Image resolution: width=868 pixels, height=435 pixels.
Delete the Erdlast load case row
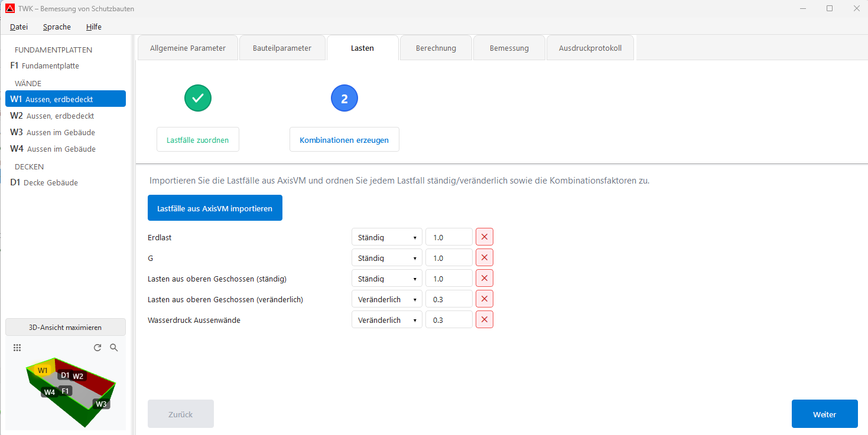click(484, 237)
